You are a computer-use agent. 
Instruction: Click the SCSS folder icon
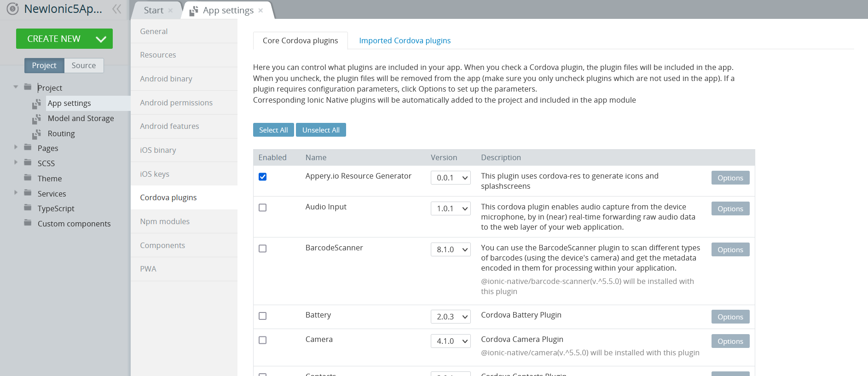(28, 162)
